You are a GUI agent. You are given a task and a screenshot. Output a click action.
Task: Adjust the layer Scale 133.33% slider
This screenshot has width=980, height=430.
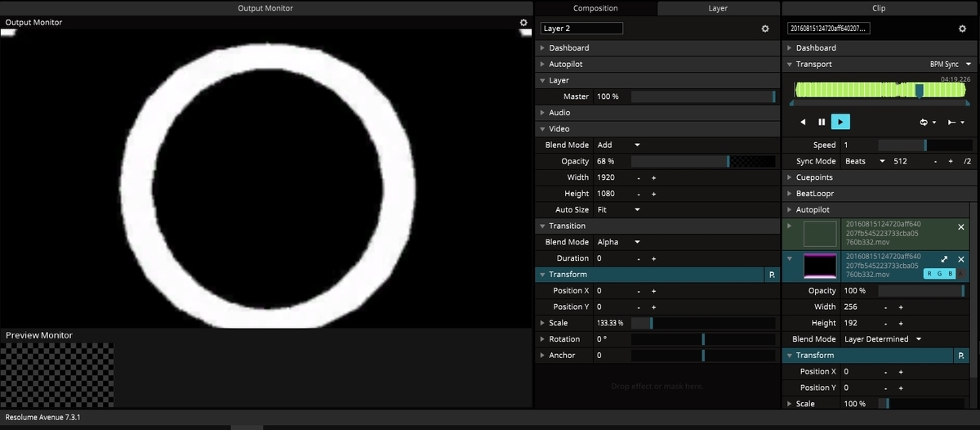[704, 323]
